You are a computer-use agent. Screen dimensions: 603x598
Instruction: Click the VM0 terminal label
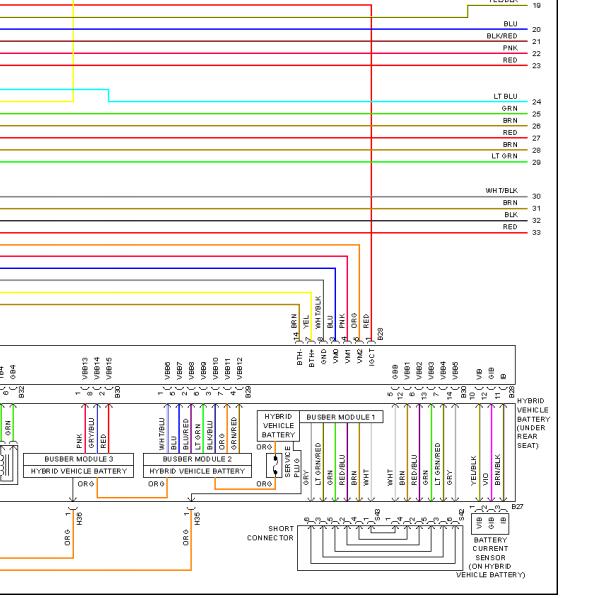coord(335,356)
